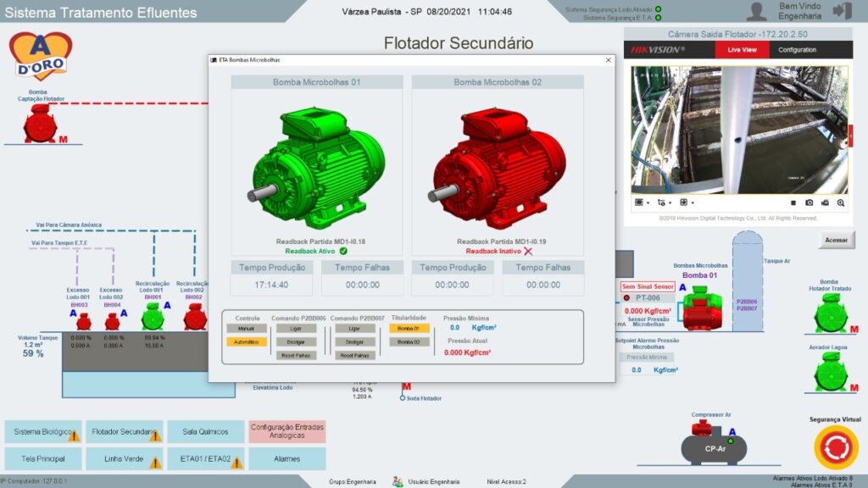Open the Sala Químicos screen
Viewport: 868px width, 488px height.
coord(206,432)
